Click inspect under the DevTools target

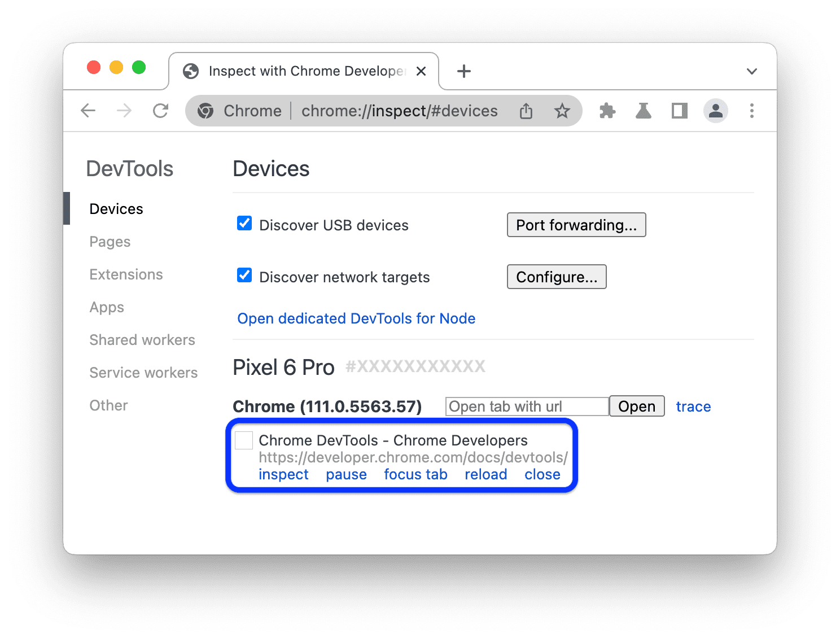click(283, 474)
